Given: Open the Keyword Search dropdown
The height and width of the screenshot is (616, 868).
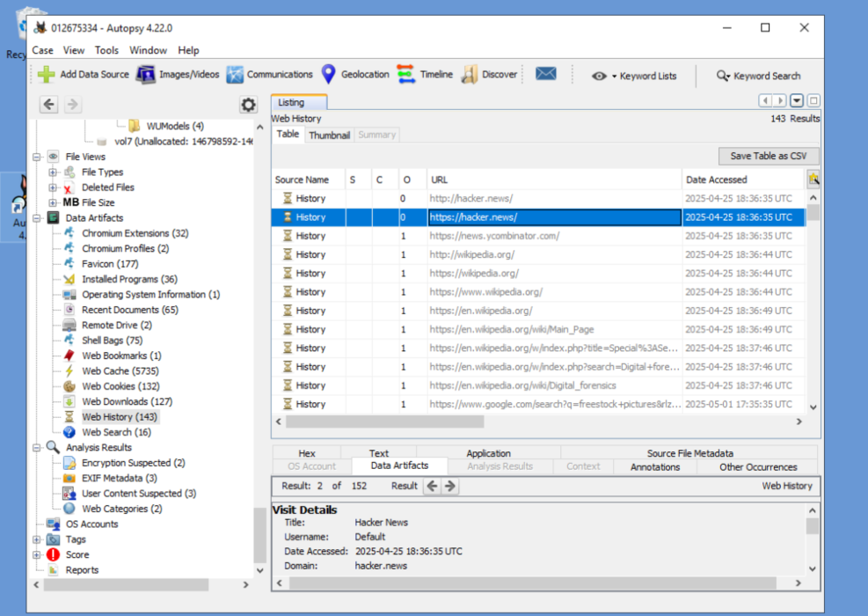Looking at the screenshot, I should [x=758, y=76].
